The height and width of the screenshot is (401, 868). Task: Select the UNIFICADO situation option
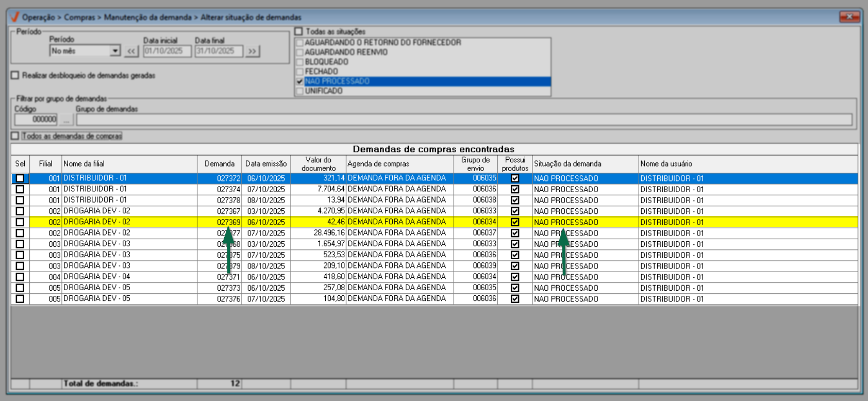[x=323, y=91]
